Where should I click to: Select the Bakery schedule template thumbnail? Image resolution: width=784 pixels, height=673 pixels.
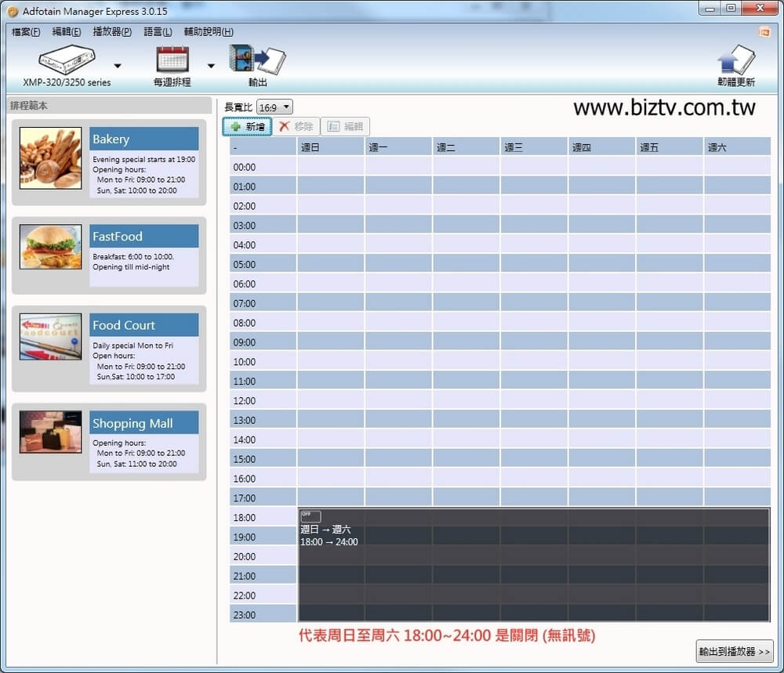point(50,158)
